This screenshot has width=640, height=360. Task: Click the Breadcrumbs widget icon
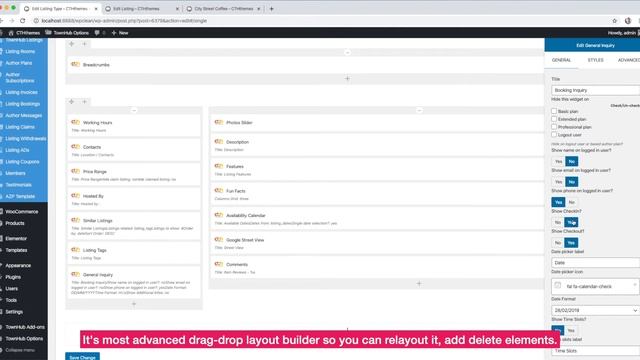tap(76, 64)
